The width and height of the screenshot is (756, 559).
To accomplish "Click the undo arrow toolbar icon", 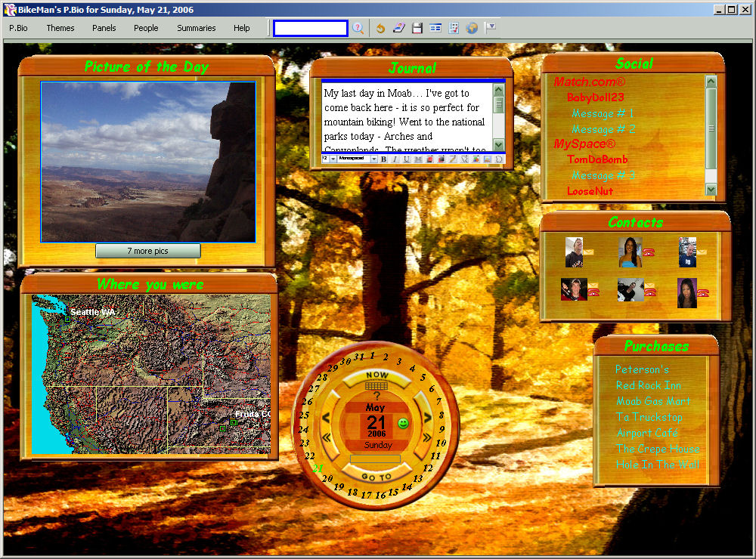I will click(x=380, y=28).
